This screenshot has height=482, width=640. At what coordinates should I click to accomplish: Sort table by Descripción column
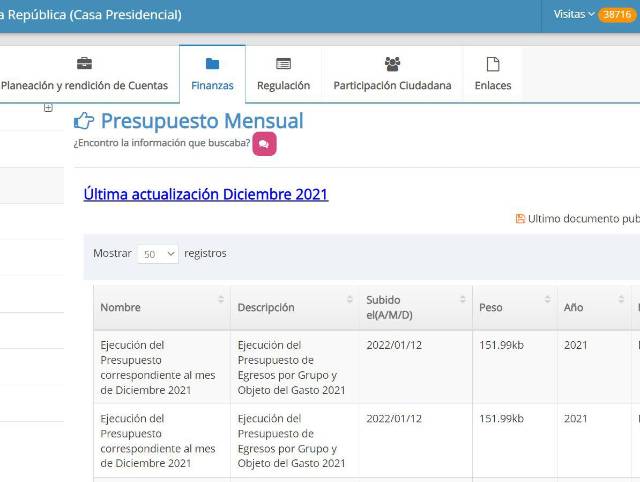(x=294, y=307)
